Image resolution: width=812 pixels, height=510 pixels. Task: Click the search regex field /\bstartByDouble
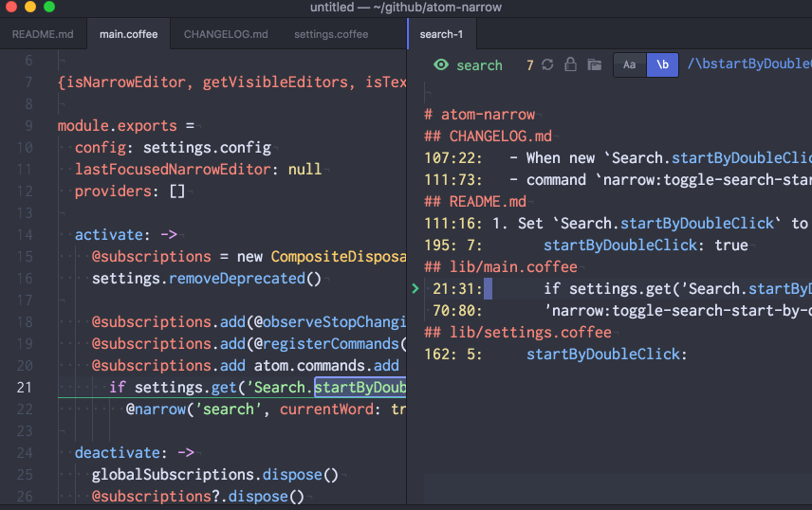(x=748, y=64)
